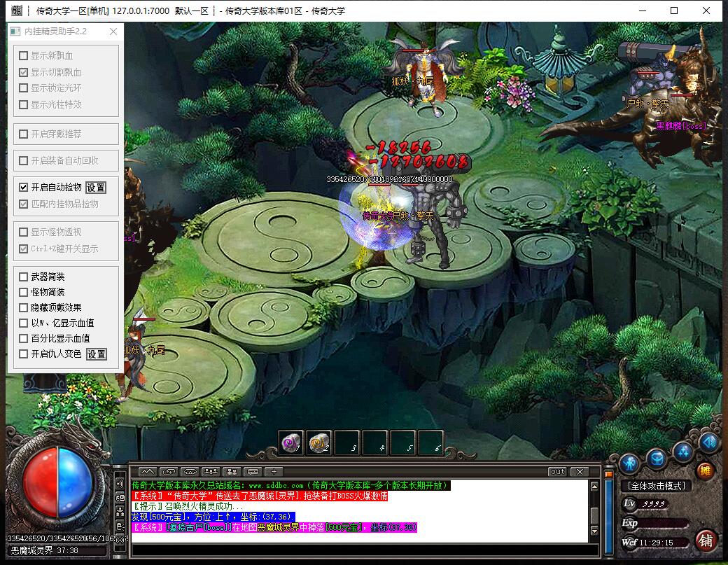Enable 隐藏顶戴效果 checkbox
728x565 pixels.
23,307
